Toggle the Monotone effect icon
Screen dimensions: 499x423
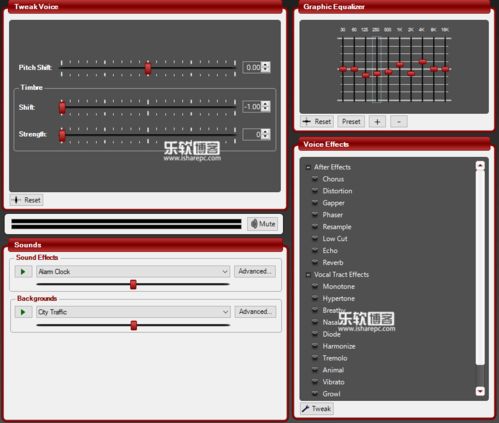click(315, 286)
